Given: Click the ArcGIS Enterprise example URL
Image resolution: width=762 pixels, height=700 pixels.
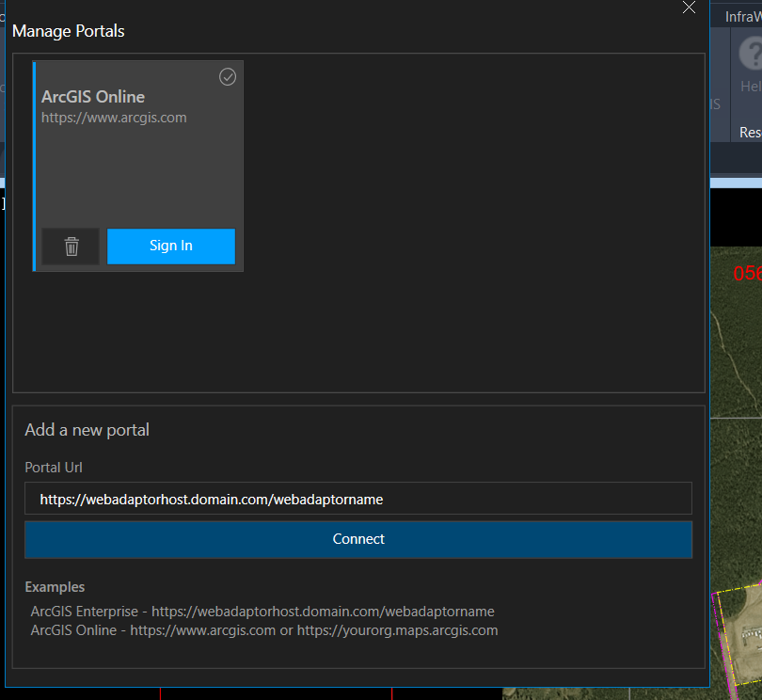Looking at the screenshot, I should [262, 611].
